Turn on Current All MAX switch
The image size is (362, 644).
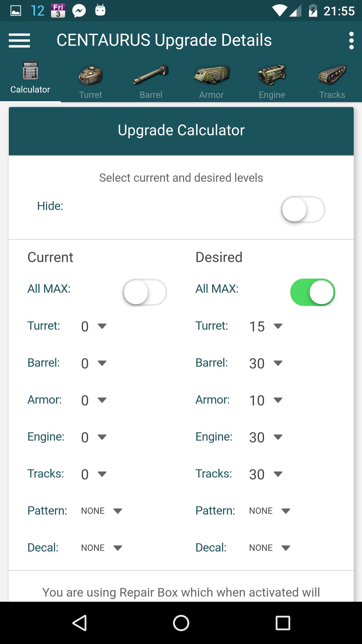click(x=145, y=292)
